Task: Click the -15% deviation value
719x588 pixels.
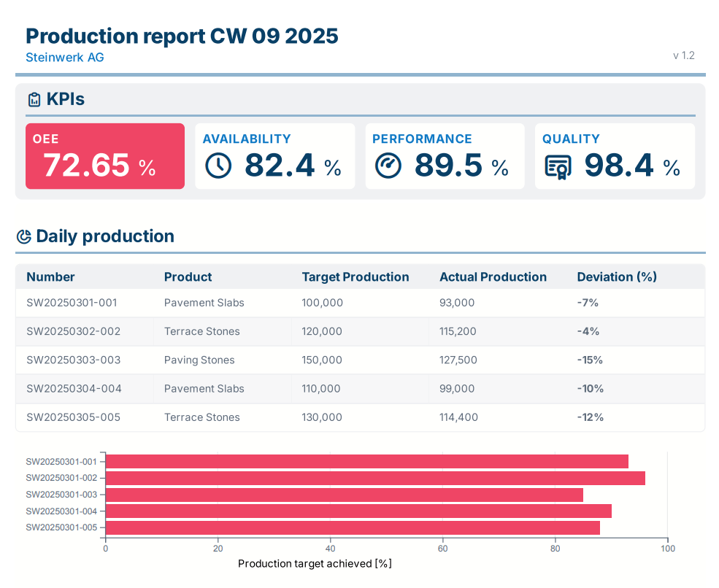Action: point(590,360)
